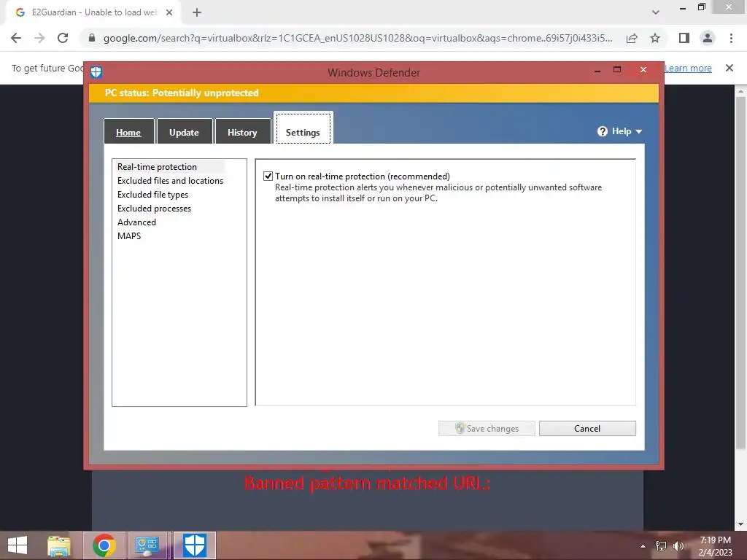Click the share page icon in Chrome
The width and height of the screenshot is (747, 560).
pyautogui.click(x=632, y=38)
